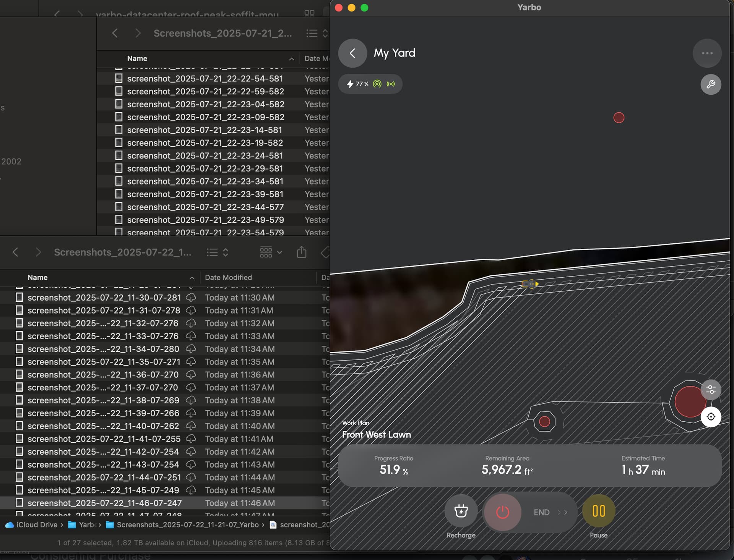Image resolution: width=734 pixels, height=560 pixels.
Task: Select file screenshot_2025-07-22_11-35-07-271
Action: point(104,362)
